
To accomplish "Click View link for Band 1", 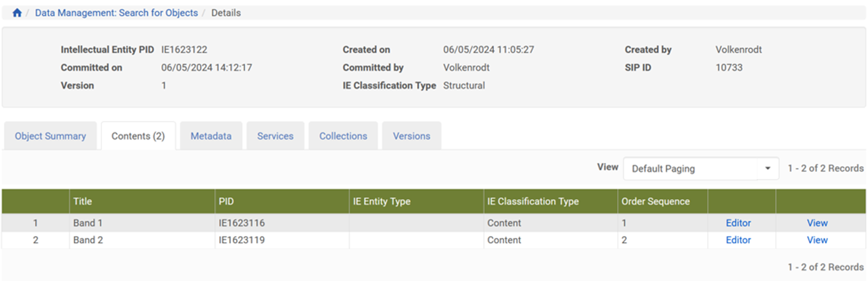I will click(x=817, y=223).
